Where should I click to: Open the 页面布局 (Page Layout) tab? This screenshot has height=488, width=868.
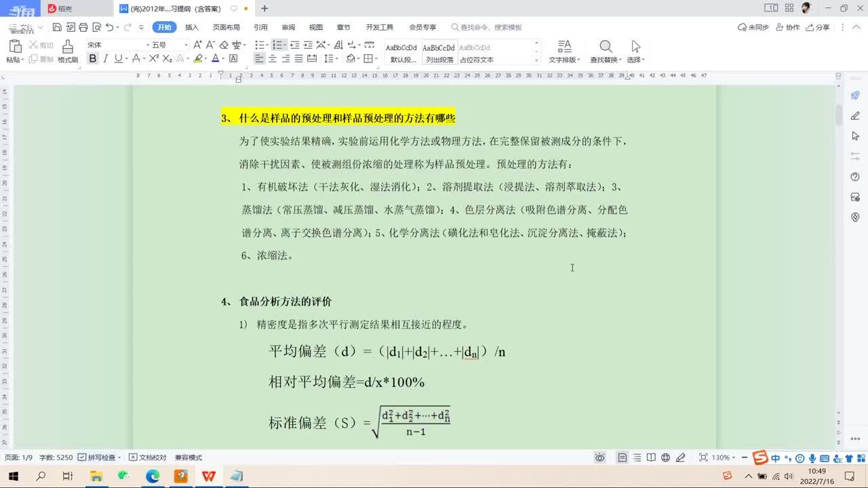coord(226,28)
